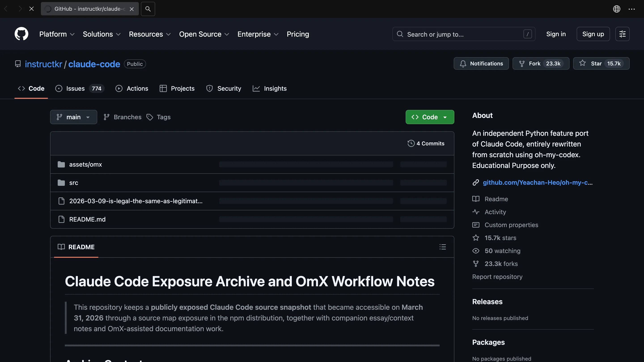Click the src folder icon
The image size is (644, 362).
pyautogui.click(x=61, y=183)
